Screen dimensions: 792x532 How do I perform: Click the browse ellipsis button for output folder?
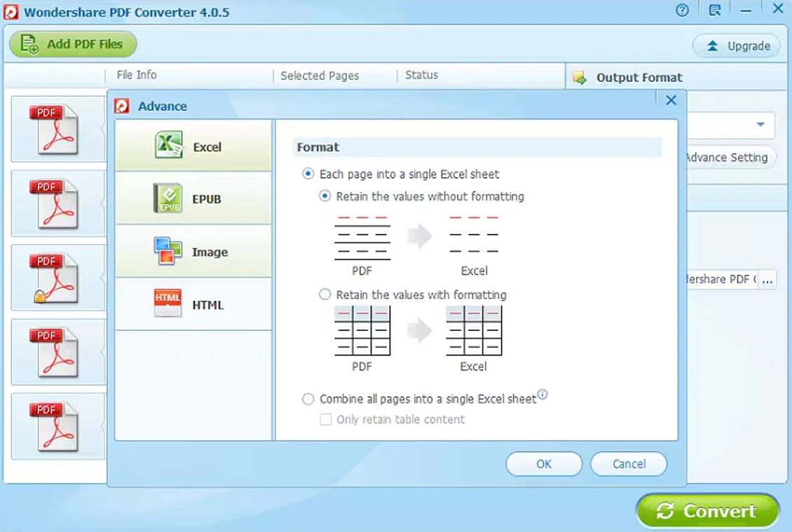click(x=767, y=280)
